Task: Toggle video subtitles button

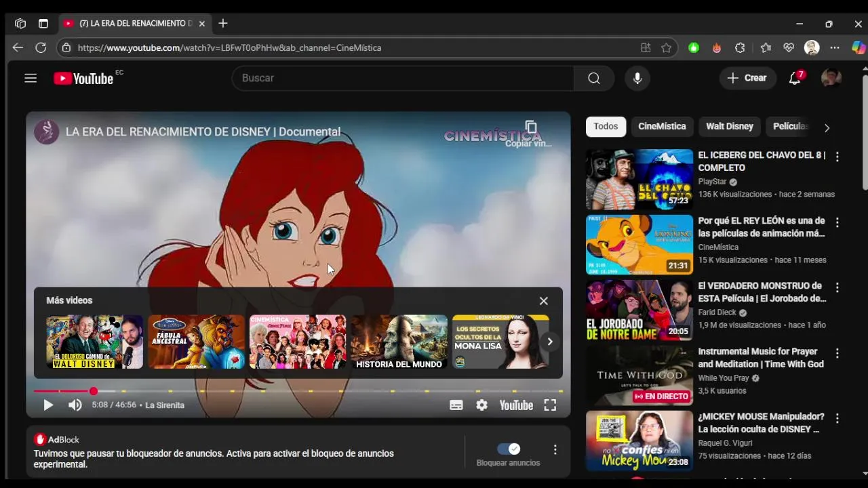Action: coord(456,405)
